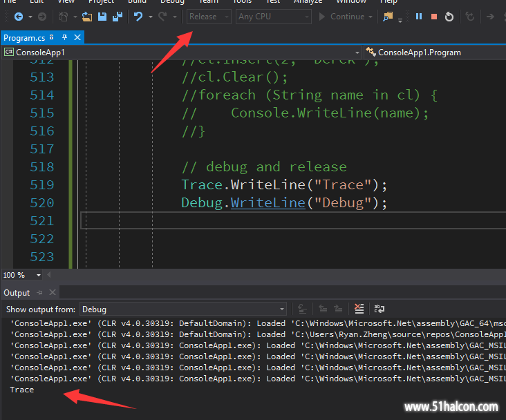
Task: Click the New Project toolbar icon
Action: [x=64, y=17]
